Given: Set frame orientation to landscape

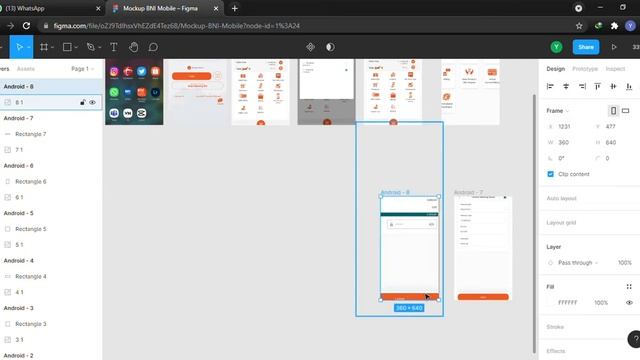Looking at the screenshot, I should [x=625, y=111].
